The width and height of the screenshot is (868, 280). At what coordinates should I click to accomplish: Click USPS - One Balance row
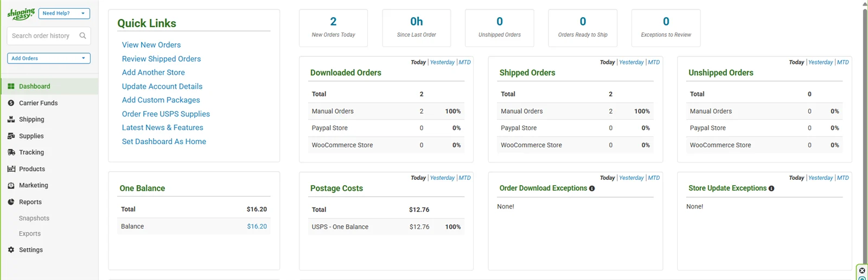pos(386,227)
